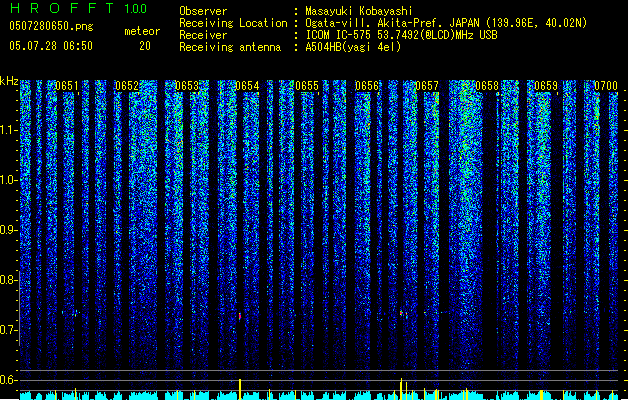Click the ICOM IC-575 53.7492 MHz receiver text
The height and width of the screenshot is (400, 629).
(x=402, y=35)
